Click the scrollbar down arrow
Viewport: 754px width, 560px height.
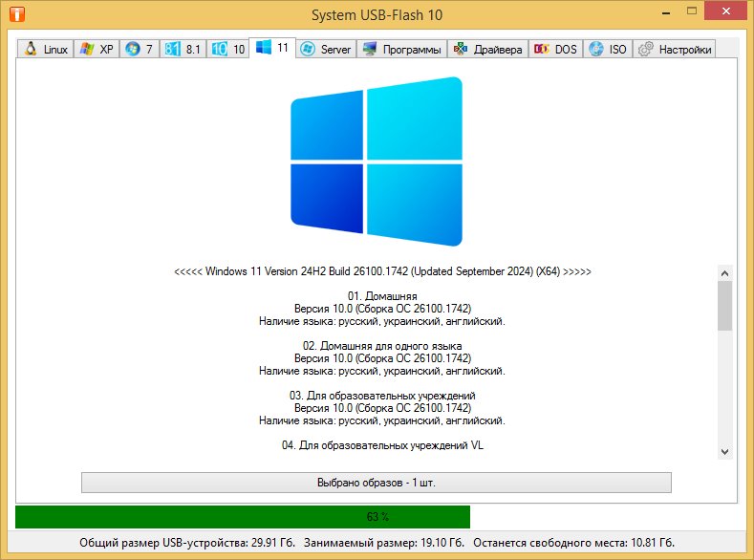[x=724, y=451]
